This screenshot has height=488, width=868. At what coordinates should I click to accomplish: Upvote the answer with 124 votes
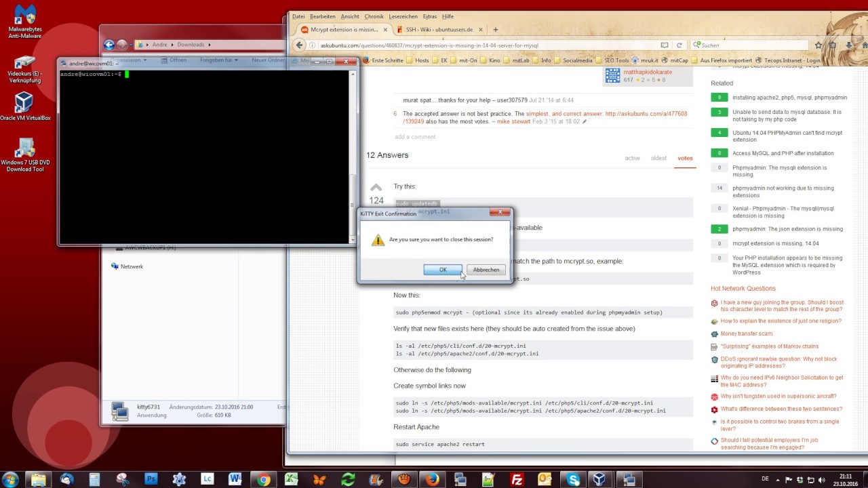pyautogui.click(x=376, y=188)
